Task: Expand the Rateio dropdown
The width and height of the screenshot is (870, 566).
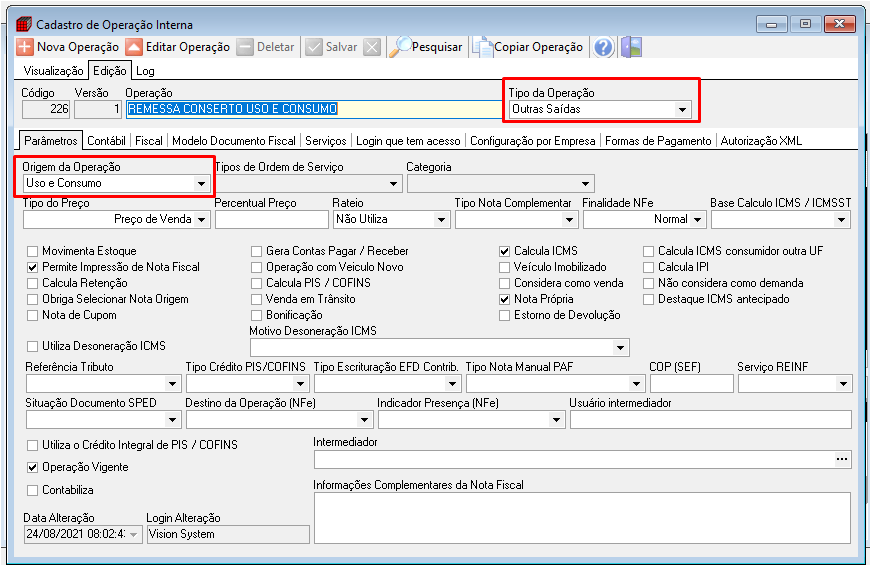Action: click(441, 220)
